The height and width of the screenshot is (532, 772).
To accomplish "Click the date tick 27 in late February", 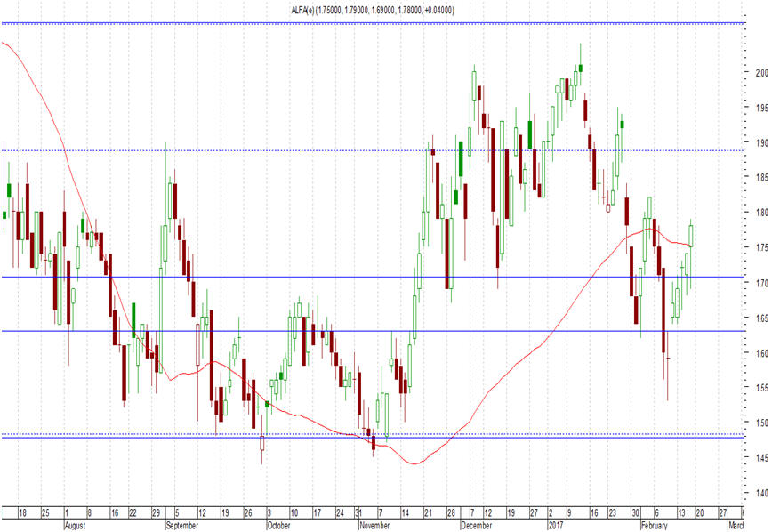I will click(x=722, y=512).
